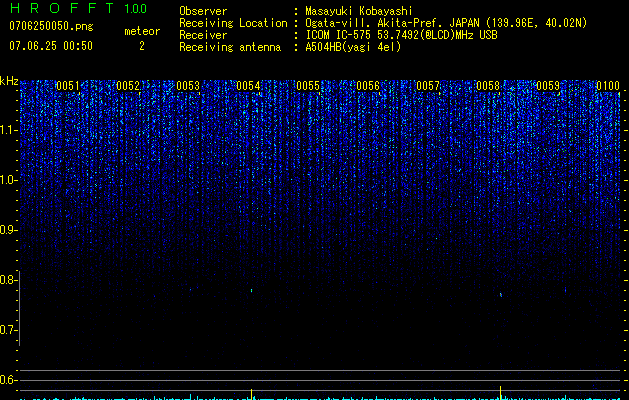629x400 pixels.
Task: Click the Receiving Location label
Action: [x=233, y=23]
